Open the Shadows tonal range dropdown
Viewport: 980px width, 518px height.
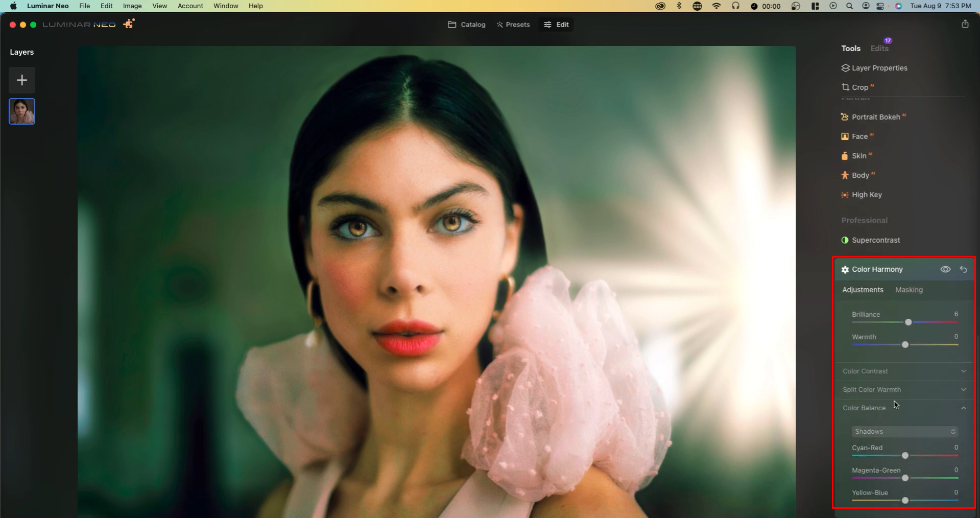click(904, 432)
